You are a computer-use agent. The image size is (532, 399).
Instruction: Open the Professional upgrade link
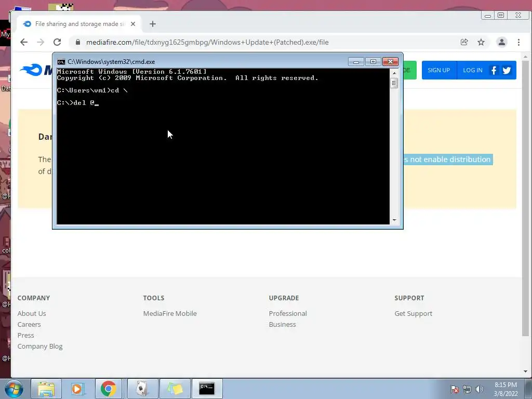coord(288,313)
